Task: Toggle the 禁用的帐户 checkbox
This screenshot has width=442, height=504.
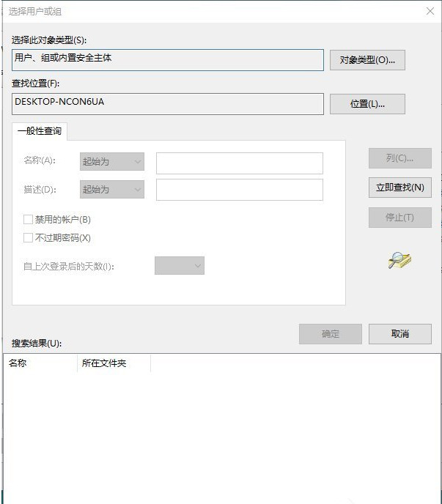Action: tap(29, 219)
